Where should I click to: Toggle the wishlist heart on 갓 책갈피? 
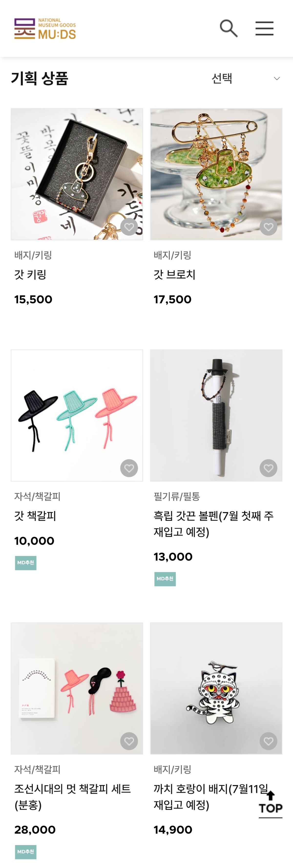click(x=129, y=468)
